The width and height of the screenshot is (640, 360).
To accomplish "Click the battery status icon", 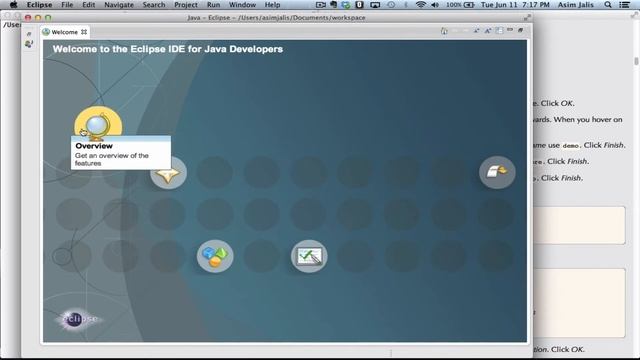I will [x=469, y=5].
